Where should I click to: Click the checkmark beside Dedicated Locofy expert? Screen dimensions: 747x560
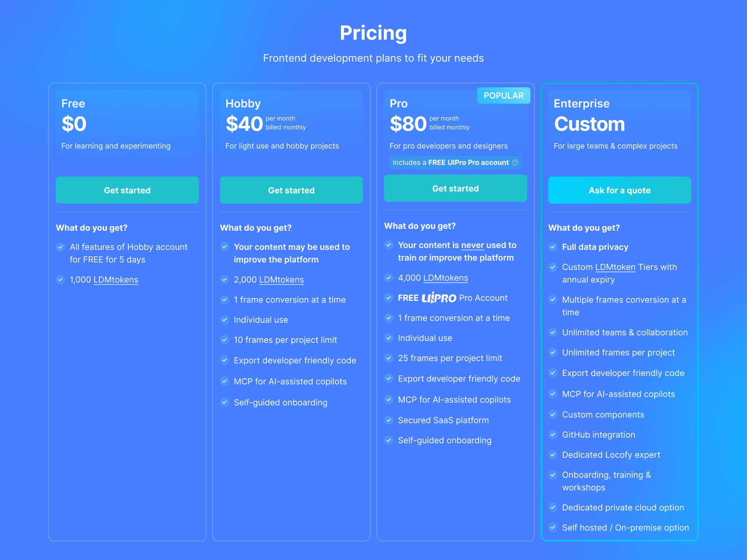553,455
